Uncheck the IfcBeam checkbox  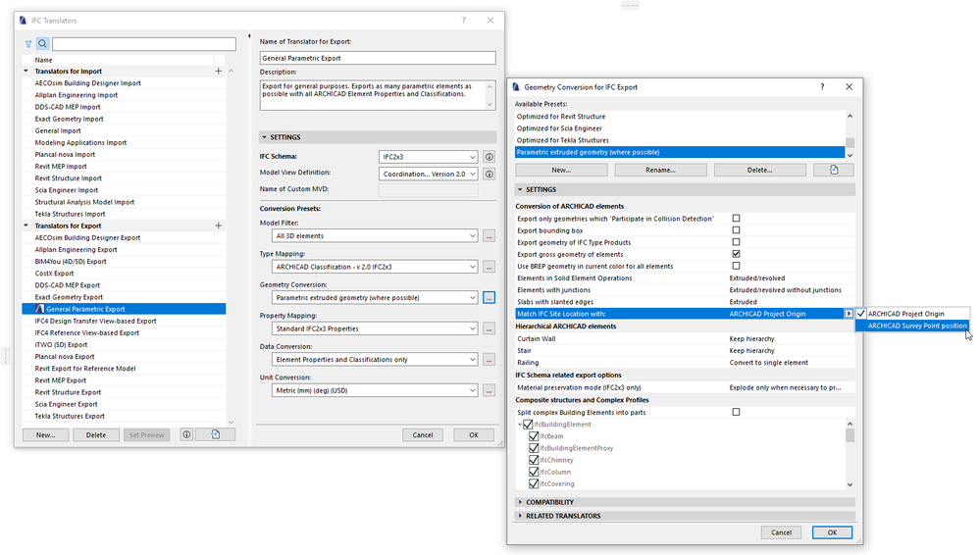point(534,436)
